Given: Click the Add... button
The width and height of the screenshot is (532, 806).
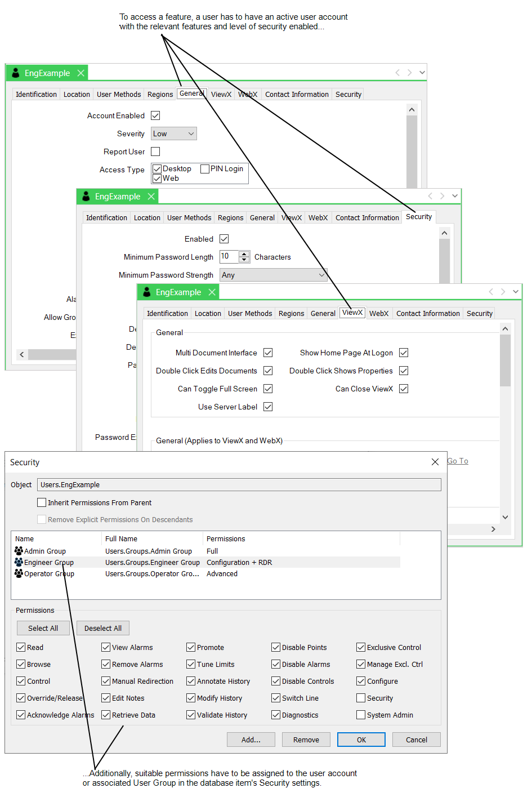Looking at the screenshot, I should (251, 740).
